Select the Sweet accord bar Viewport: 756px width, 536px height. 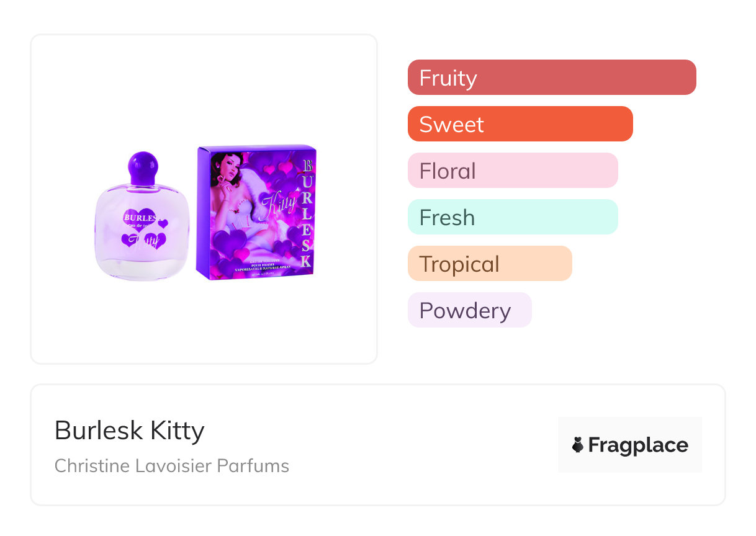[520, 124]
